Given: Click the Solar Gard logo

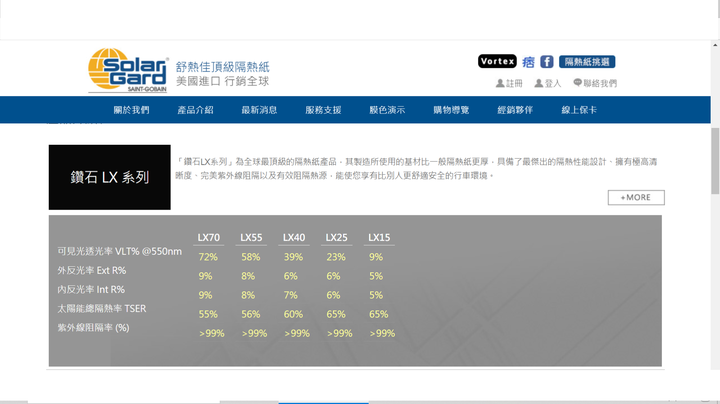Looking at the screenshot, I should [x=128, y=70].
